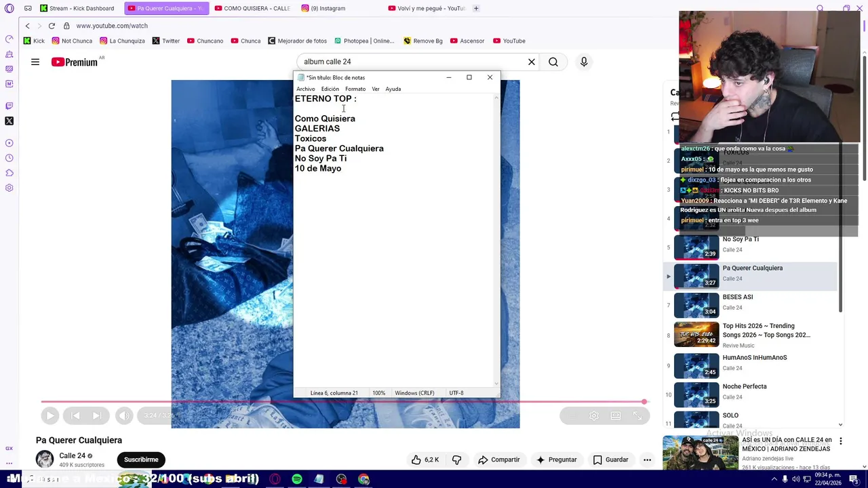Open sidebar Settings gear icon
The height and width of the screenshot is (488, 868).
point(9,188)
